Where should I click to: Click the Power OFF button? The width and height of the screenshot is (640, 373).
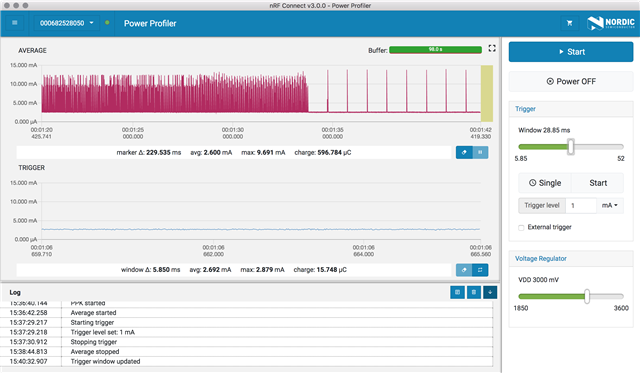tap(571, 81)
